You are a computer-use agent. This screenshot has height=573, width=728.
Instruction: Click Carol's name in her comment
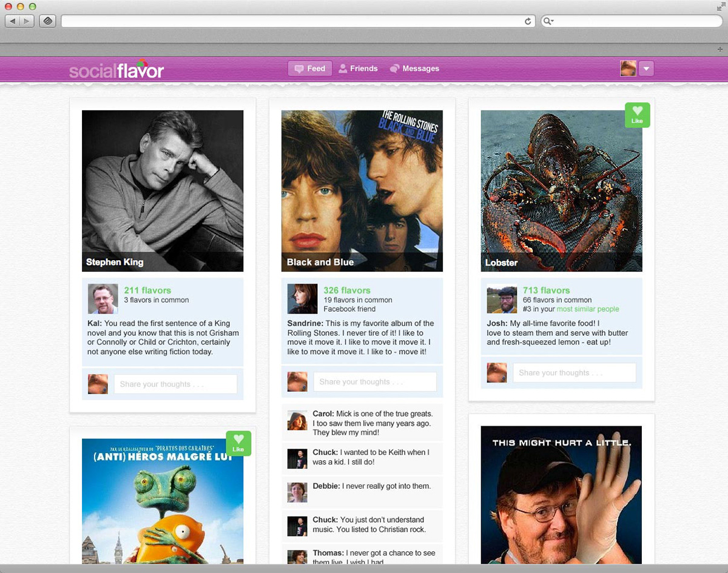pyautogui.click(x=323, y=414)
